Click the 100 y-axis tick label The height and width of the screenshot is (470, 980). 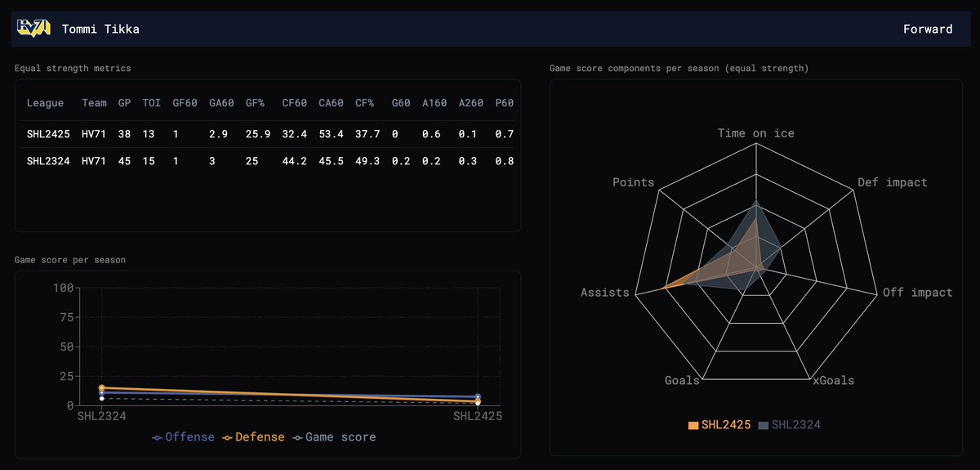click(62, 288)
